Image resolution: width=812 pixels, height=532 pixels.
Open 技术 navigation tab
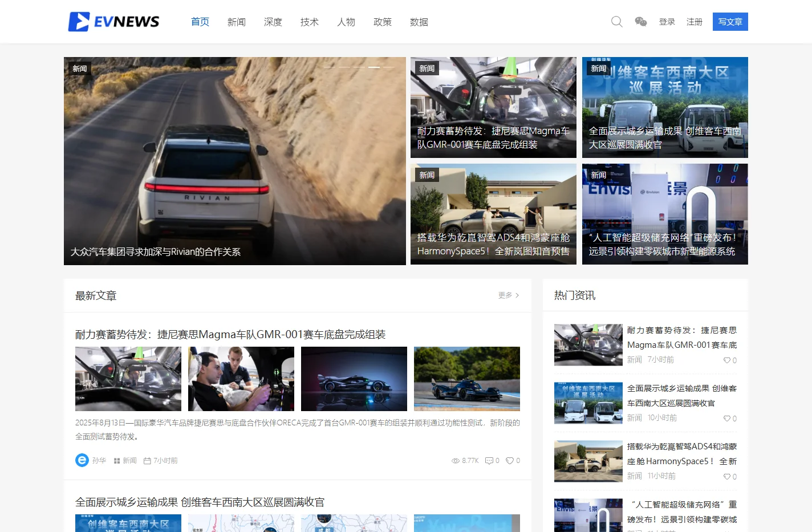pos(310,22)
